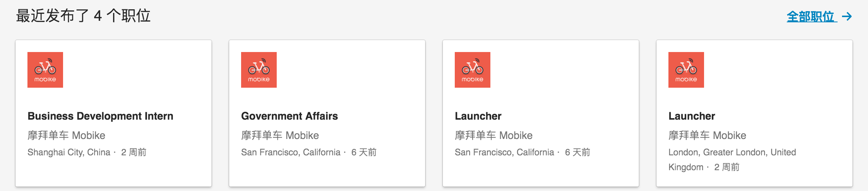Open the 全部职位 link
Viewport: 868px width, 191px height.
click(811, 16)
